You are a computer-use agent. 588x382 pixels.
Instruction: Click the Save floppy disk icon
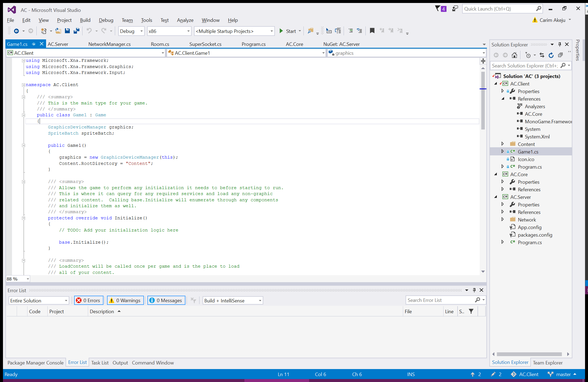[x=67, y=31]
